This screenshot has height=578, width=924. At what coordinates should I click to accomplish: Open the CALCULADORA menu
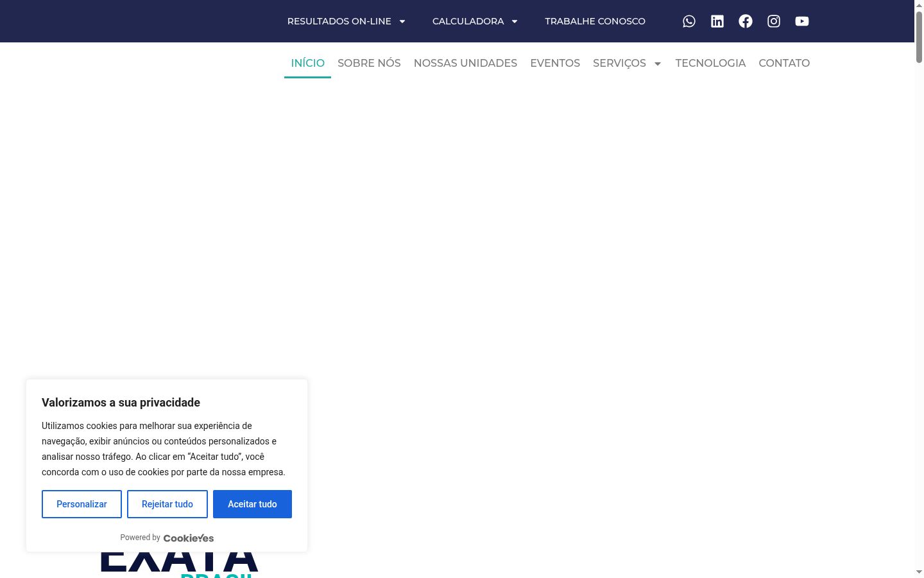click(468, 21)
